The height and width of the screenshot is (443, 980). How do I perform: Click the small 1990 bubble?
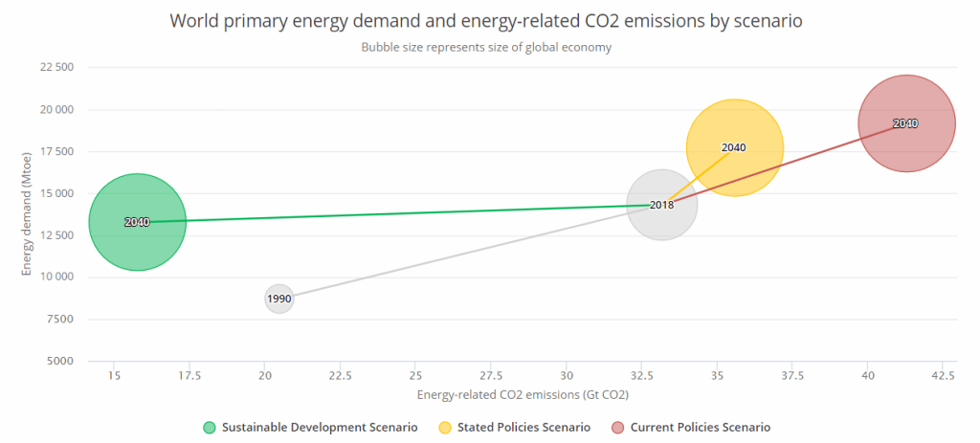pyautogui.click(x=278, y=299)
